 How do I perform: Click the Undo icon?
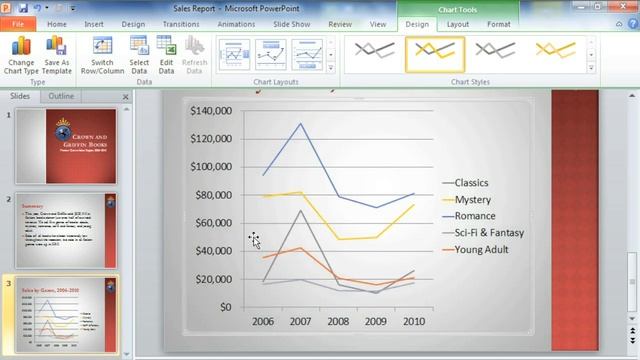click(37, 8)
